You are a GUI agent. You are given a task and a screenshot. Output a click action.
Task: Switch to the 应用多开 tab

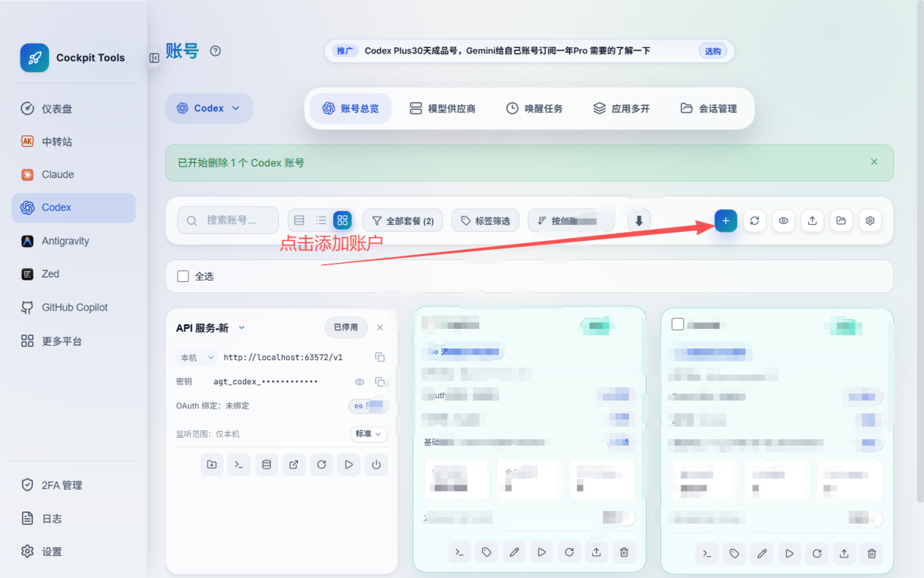[x=622, y=108]
